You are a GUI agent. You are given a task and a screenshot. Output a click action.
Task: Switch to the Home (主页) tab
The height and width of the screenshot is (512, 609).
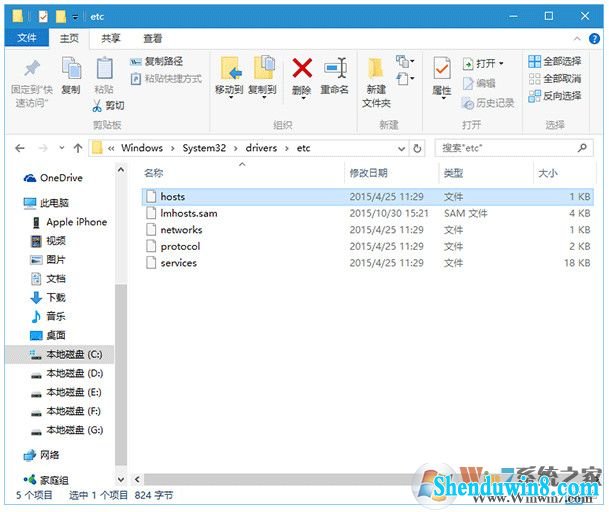(69, 38)
